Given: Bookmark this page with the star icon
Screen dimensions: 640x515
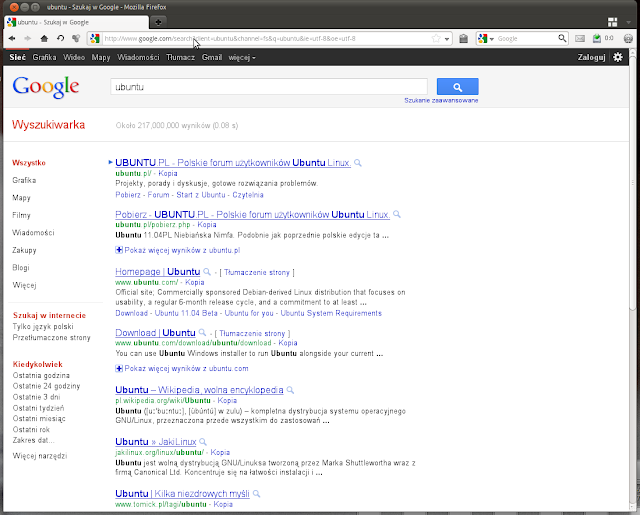Looking at the screenshot, I should point(436,38).
